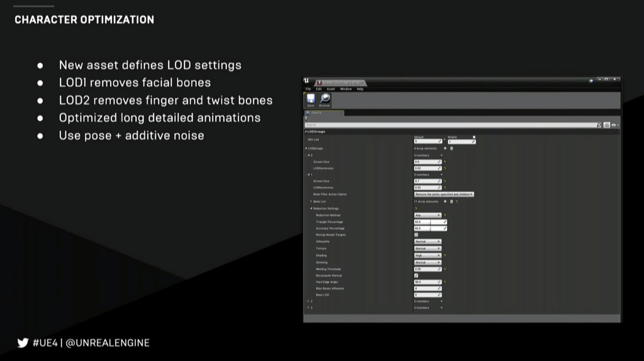Open the File menu
This screenshot has height=361, width=644.
pyautogui.click(x=308, y=89)
